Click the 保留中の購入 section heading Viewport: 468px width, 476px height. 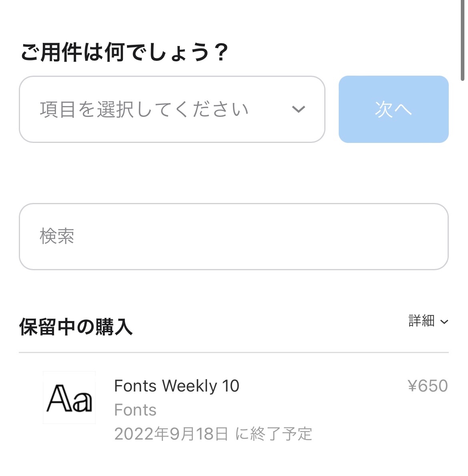tap(76, 327)
